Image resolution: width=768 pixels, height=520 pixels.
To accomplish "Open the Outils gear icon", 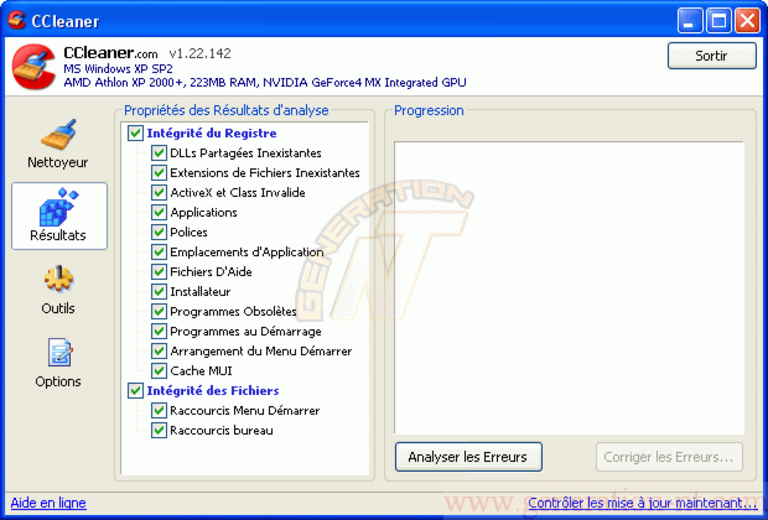I will (58, 279).
